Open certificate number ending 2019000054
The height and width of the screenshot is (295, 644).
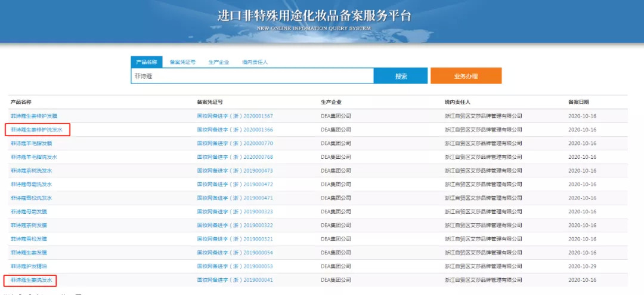[235, 253]
